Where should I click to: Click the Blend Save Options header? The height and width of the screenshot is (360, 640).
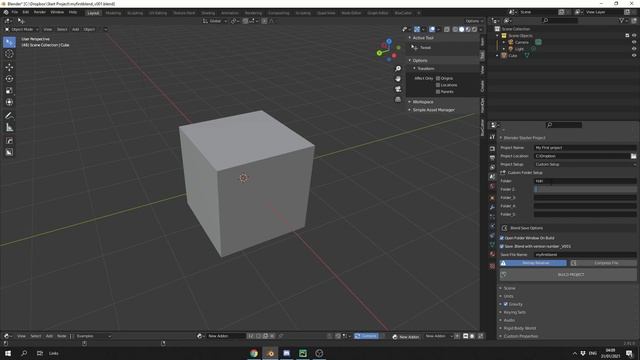pos(568,228)
